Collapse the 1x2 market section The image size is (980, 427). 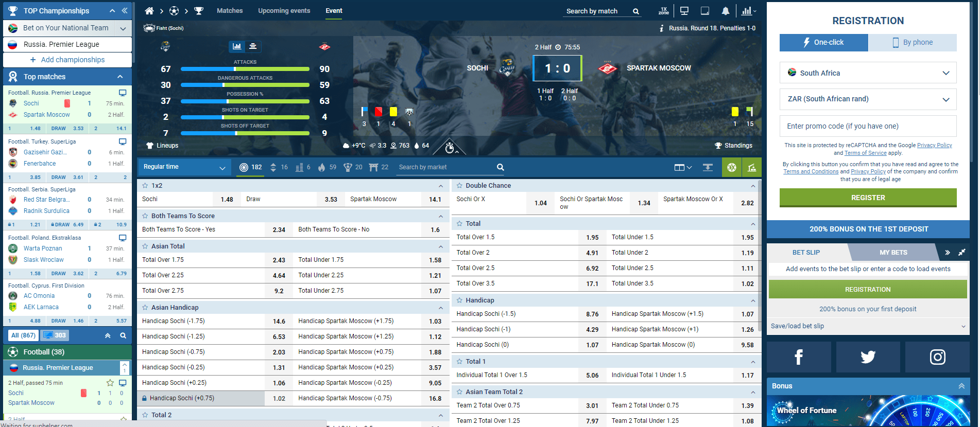click(x=441, y=186)
